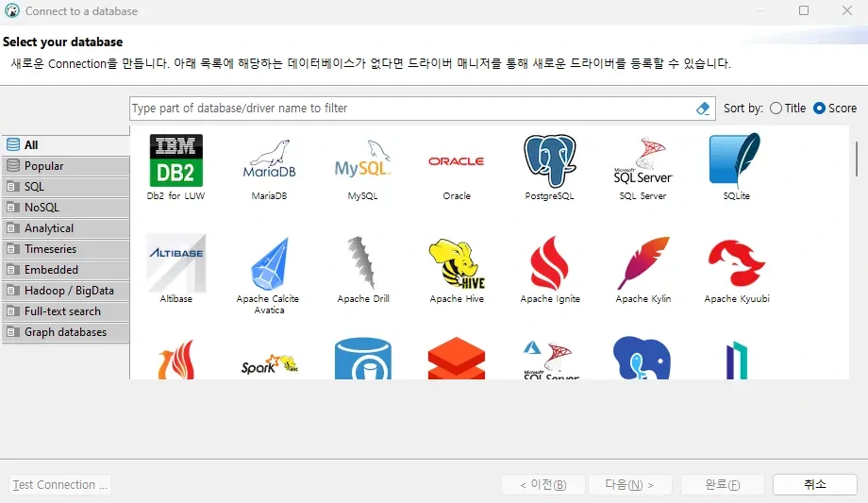The height and width of the screenshot is (503, 868).
Task: Choose the MariaDB database icon
Action: [269, 160]
